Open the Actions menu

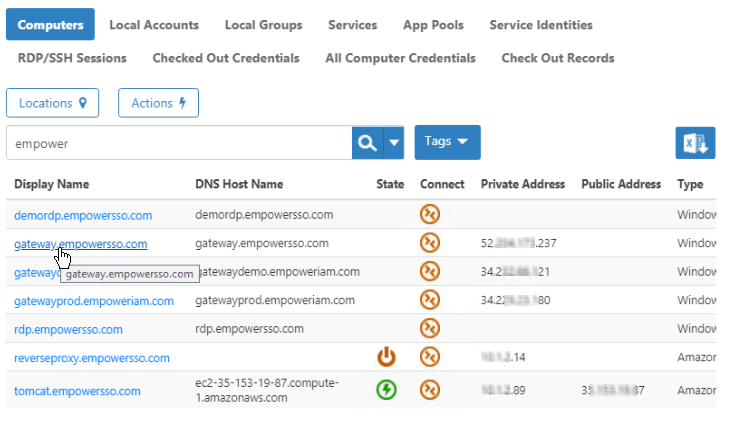(x=158, y=103)
